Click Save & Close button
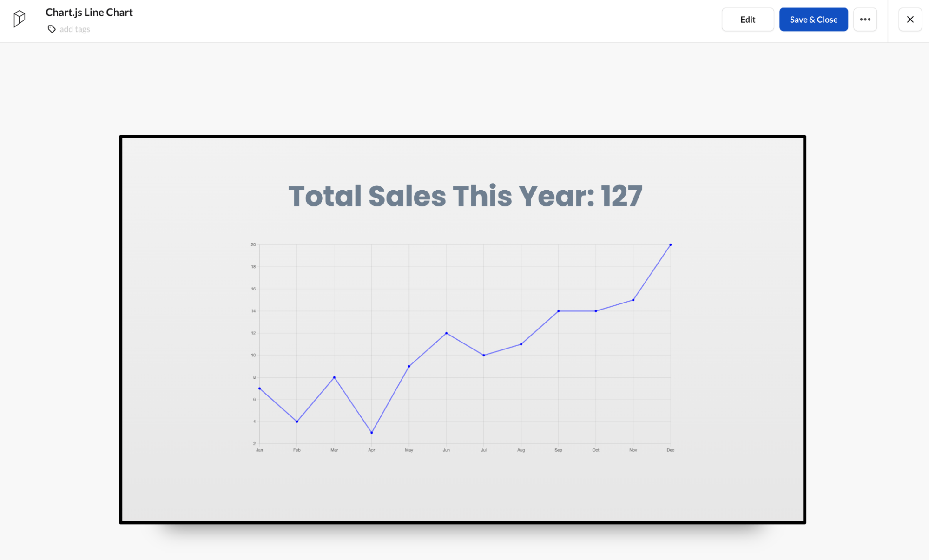The height and width of the screenshot is (560, 929). tap(813, 20)
